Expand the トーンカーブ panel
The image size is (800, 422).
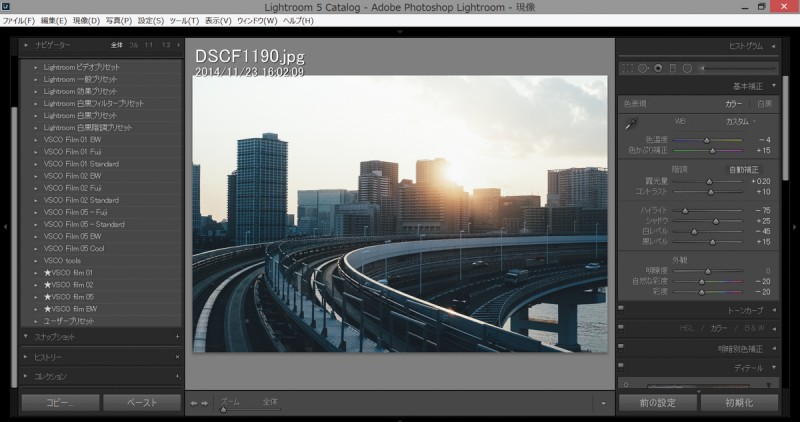point(773,310)
